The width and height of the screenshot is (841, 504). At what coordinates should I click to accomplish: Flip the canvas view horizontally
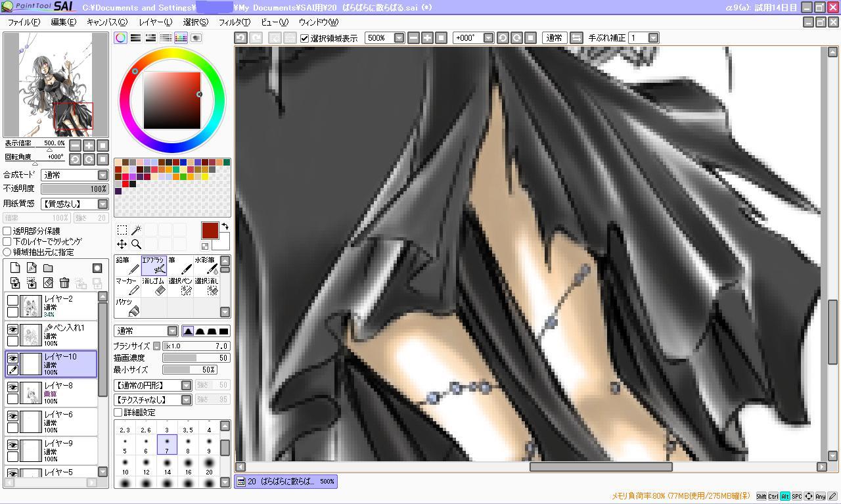pos(576,38)
